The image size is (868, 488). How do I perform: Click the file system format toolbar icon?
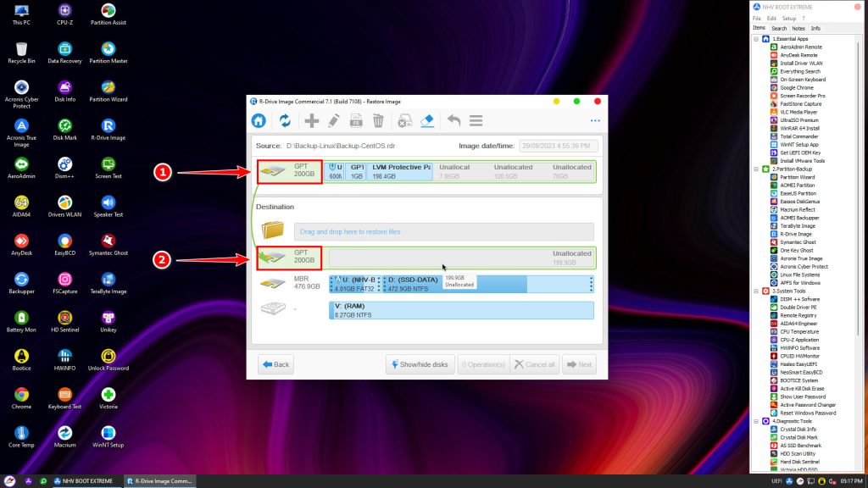point(356,120)
